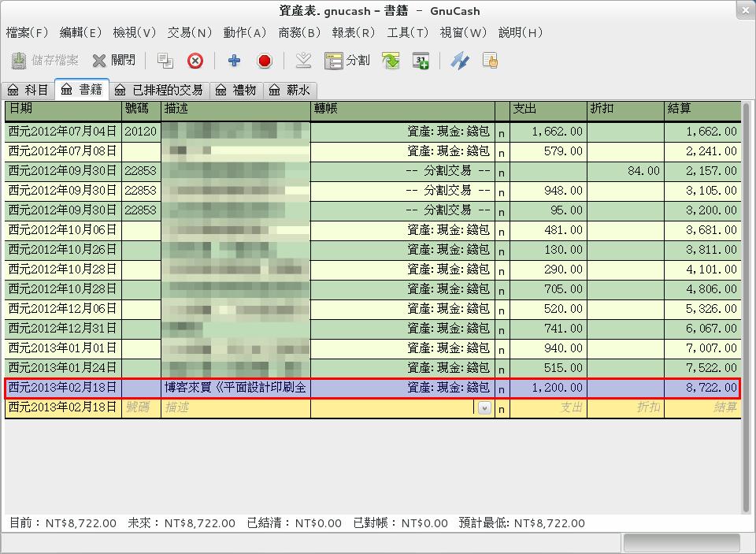Toggle reconcile 'n' on the 12月31日 row
756x554 pixels.
(502, 329)
